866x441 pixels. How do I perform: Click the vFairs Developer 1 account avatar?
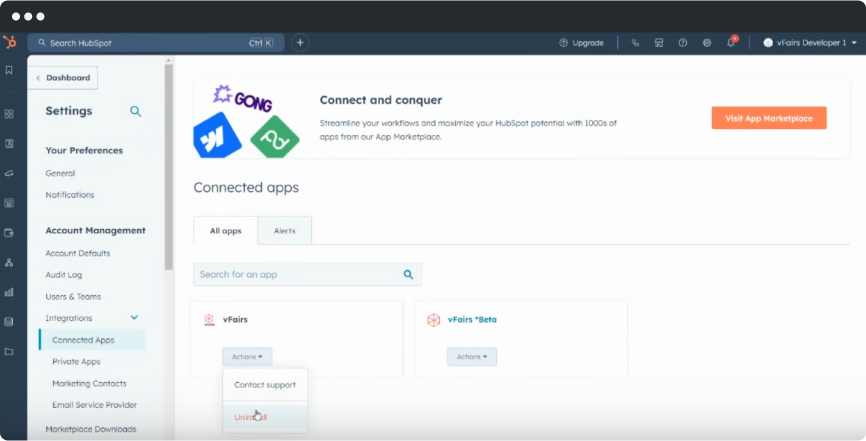pos(768,43)
